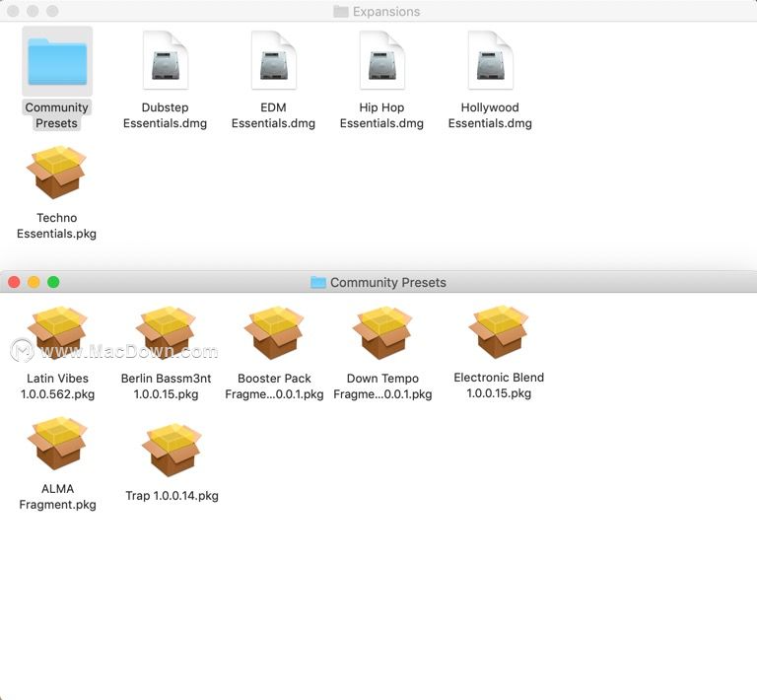The image size is (757, 700).
Task: Click the Electronic Blend 1.0.0.15.pkg file name
Action: click(499, 385)
